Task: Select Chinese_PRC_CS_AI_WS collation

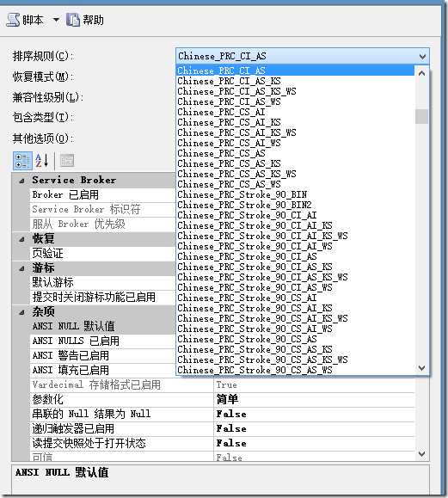Action: click(x=295, y=143)
